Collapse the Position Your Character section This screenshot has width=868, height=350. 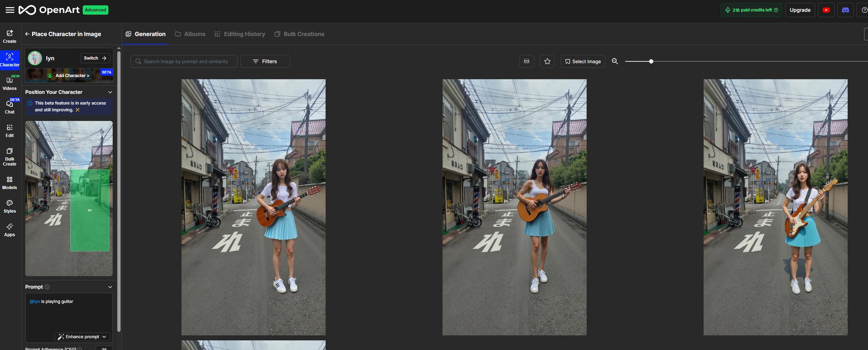[110, 92]
